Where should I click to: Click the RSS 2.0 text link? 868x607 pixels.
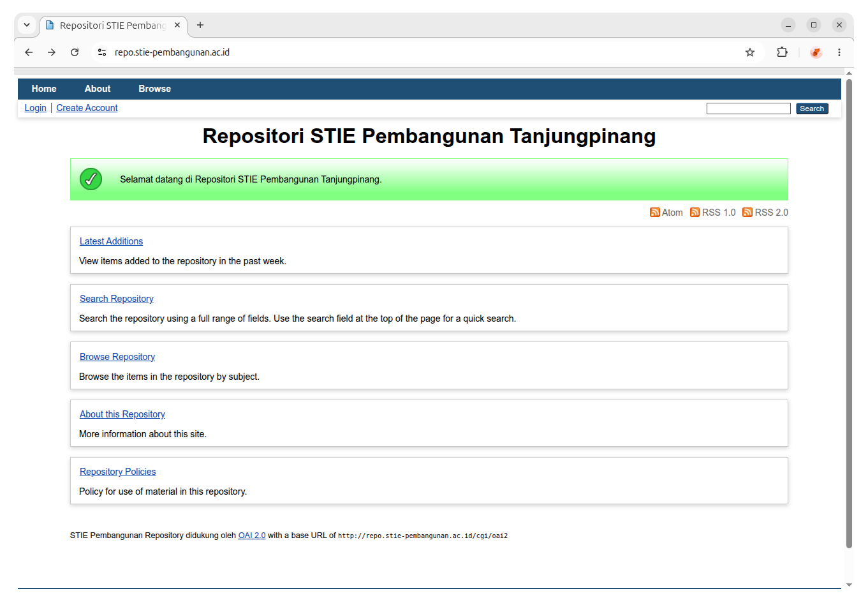(772, 213)
